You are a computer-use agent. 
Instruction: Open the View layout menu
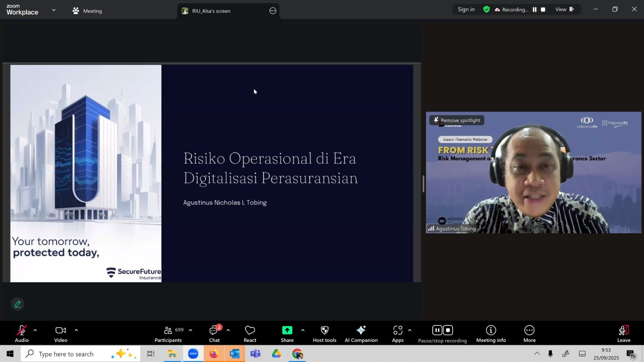564,10
